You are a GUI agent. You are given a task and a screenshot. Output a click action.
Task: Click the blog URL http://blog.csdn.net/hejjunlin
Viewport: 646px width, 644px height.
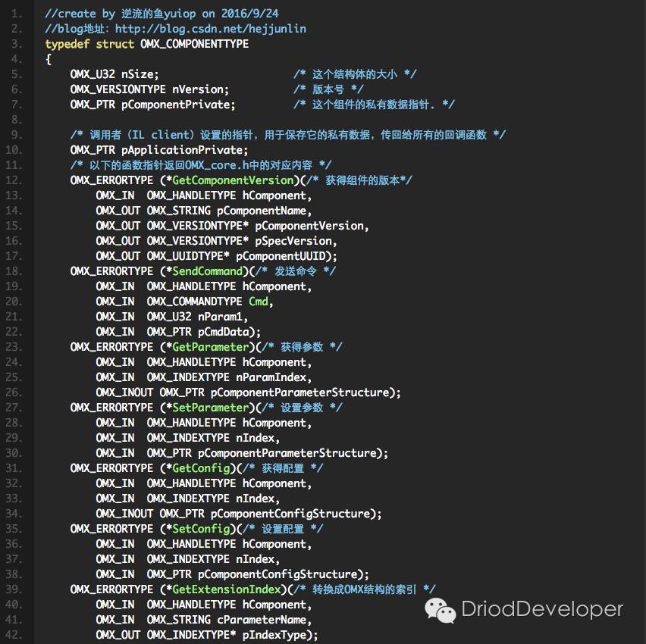[210, 29]
